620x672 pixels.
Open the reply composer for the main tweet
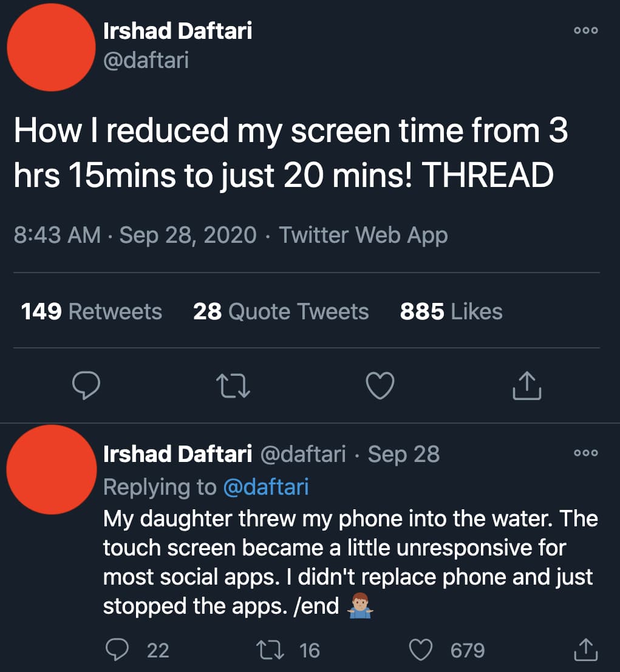[x=86, y=385]
